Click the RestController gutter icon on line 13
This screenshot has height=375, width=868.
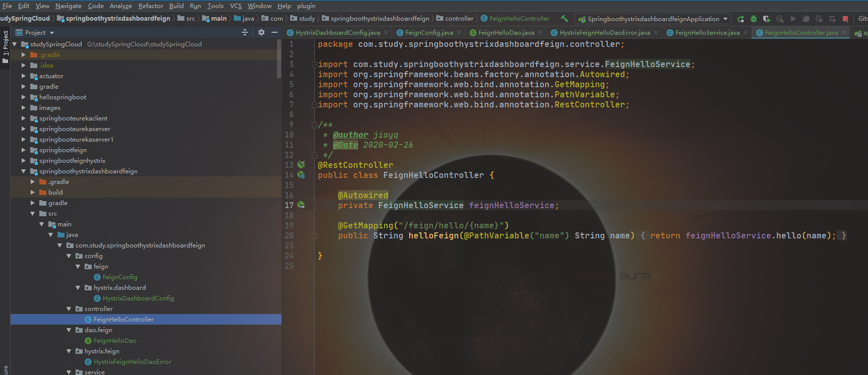(301, 164)
